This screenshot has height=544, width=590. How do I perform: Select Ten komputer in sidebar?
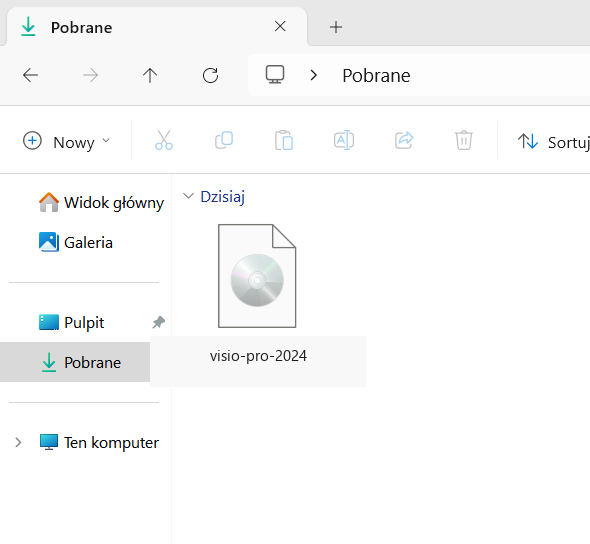pos(99,442)
